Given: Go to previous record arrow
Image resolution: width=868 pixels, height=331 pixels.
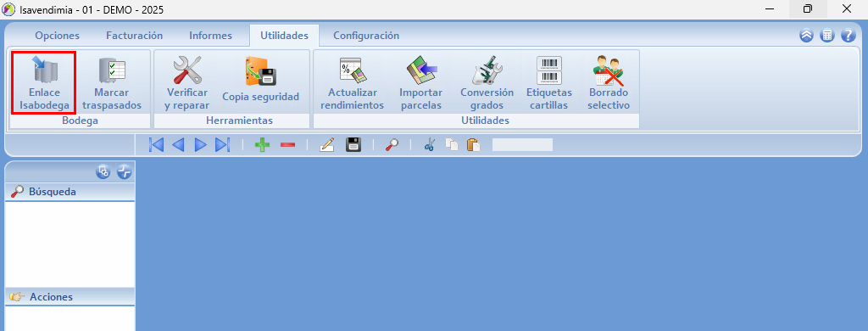Looking at the screenshot, I should (178, 145).
